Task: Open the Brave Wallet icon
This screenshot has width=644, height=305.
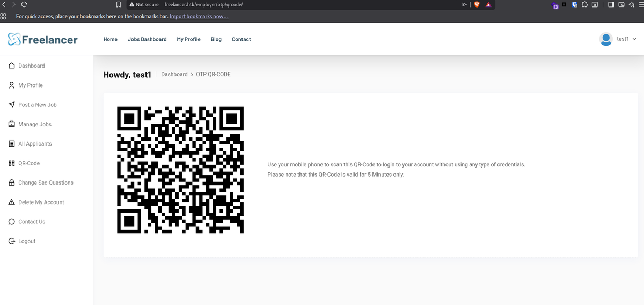Action: (x=621, y=4)
